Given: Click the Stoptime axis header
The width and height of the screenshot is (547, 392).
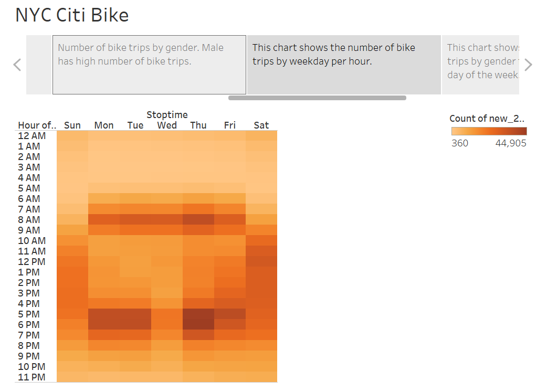Looking at the screenshot, I should point(167,114).
